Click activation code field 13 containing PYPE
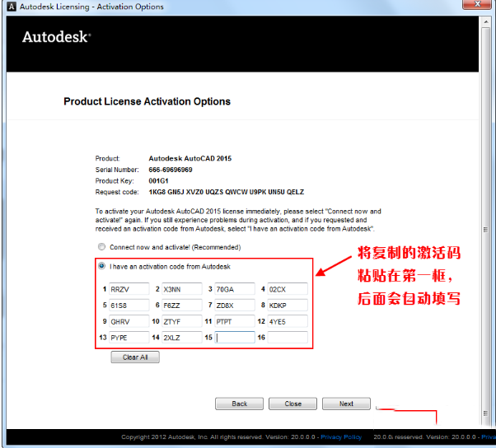This screenshot has height=448, width=496. [x=129, y=338]
